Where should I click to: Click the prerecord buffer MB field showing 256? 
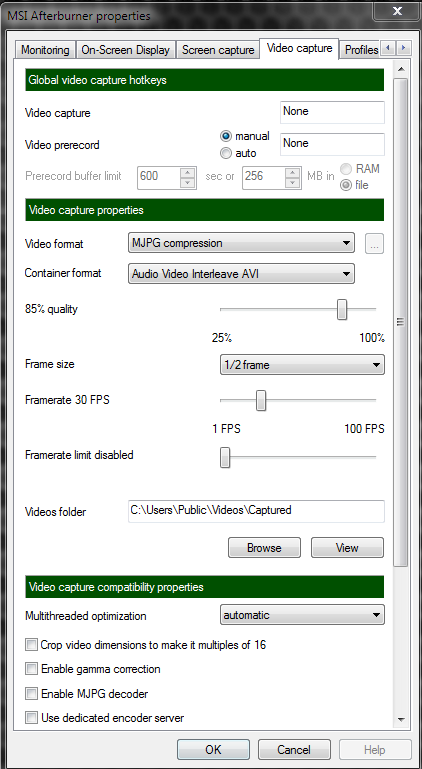click(x=264, y=177)
